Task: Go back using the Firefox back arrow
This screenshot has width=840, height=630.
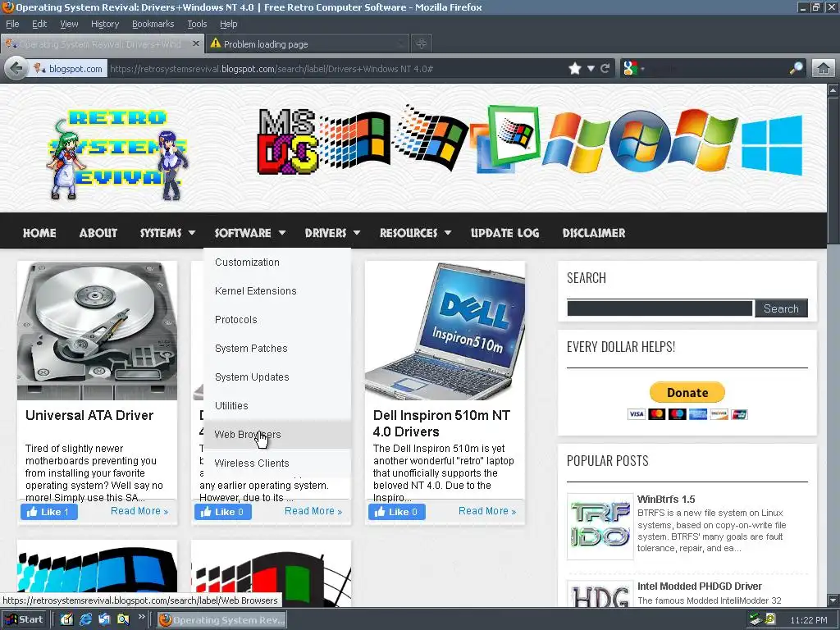Action: (x=16, y=69)
